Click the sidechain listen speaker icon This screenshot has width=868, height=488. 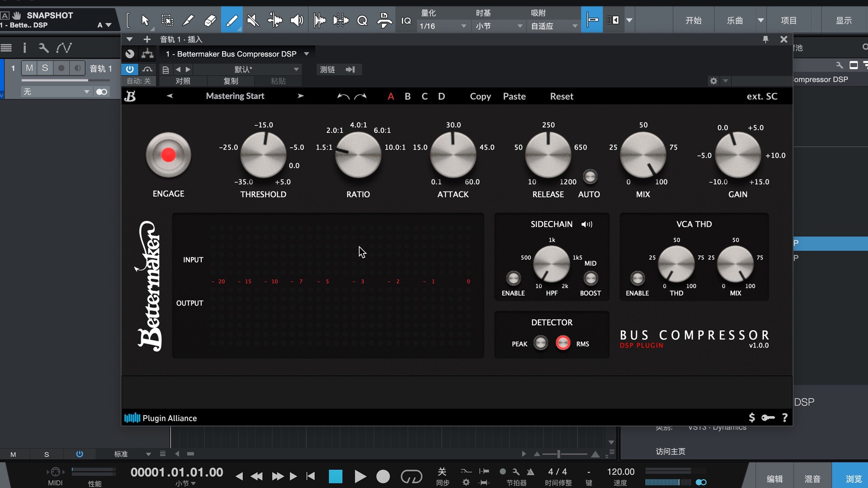586,224
